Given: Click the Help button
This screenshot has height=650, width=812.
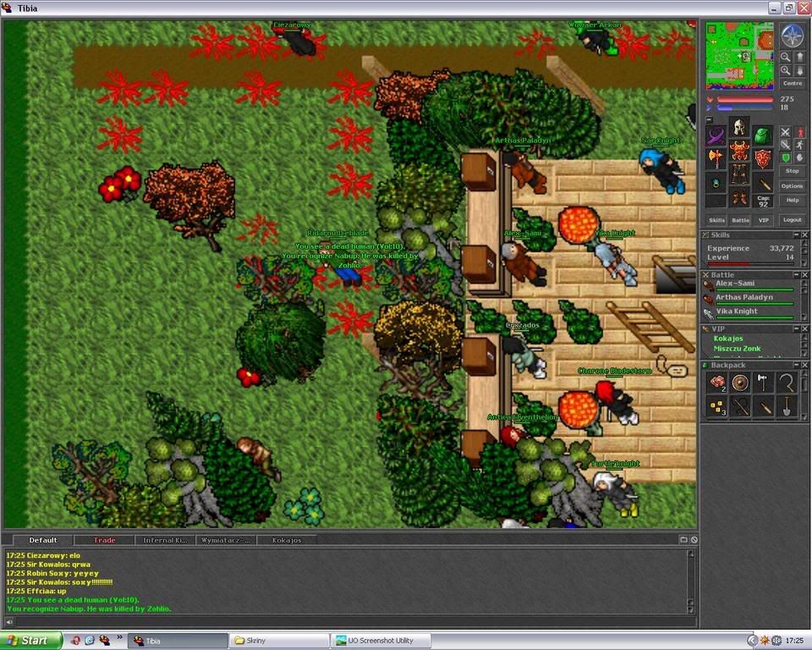Looking at the screenshot, I should pos(793,200).
